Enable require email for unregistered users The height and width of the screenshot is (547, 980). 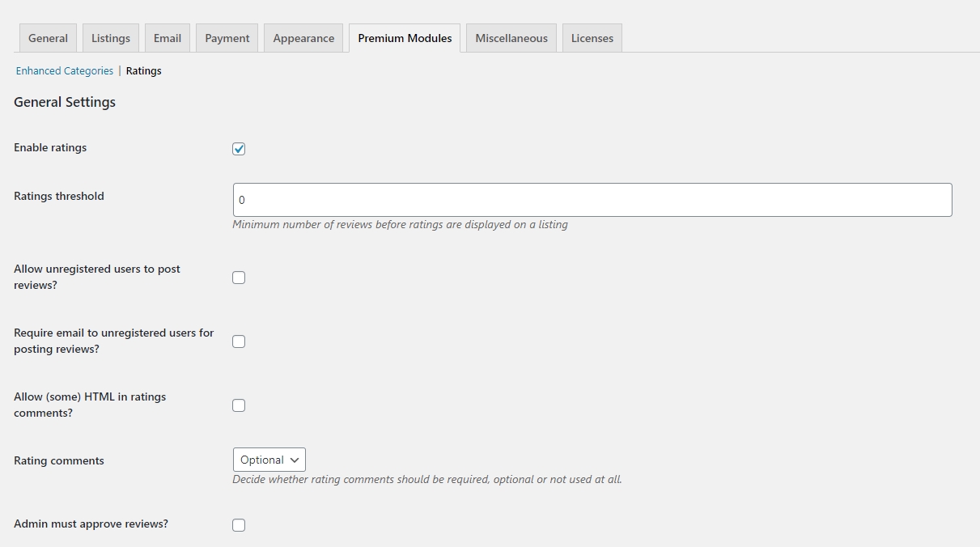tap(239, 341)
